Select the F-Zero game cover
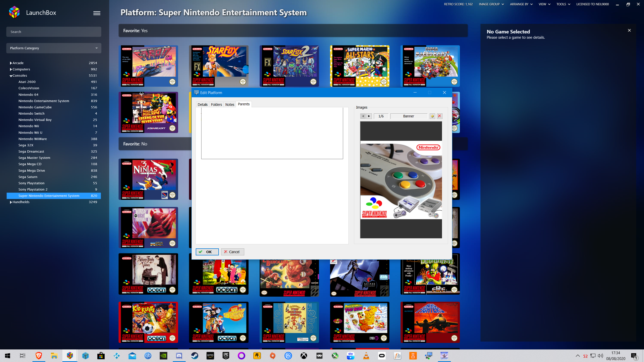Viewport: 644px width, 362px height. coord(148,66)
